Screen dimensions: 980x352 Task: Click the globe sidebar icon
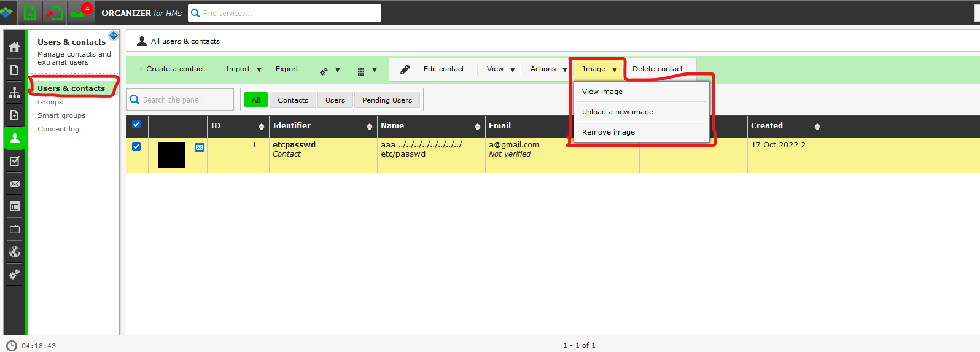coord(14,252)
